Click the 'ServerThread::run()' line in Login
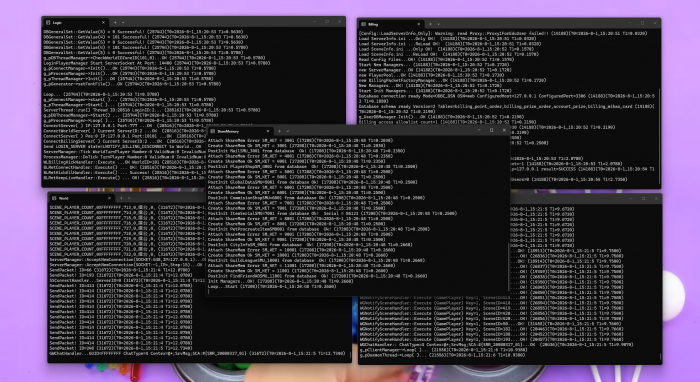Screen dimensions: 700x382 [x=151, y=110]
